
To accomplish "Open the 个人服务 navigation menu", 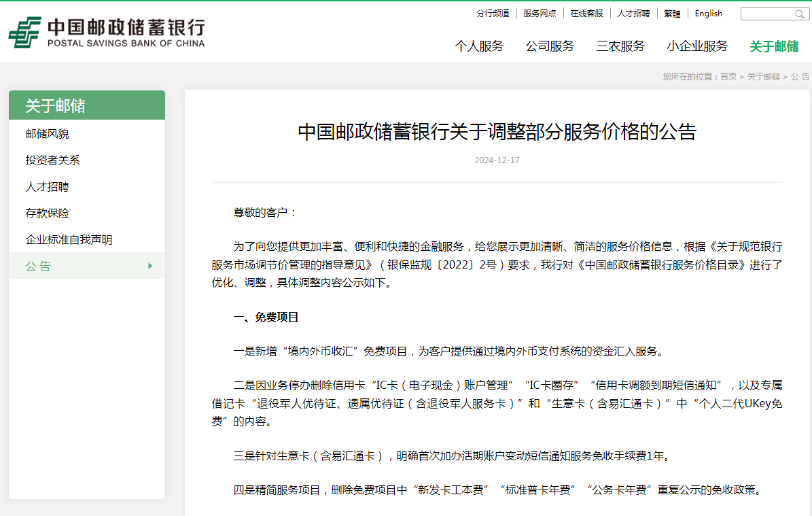I will 480,46.
